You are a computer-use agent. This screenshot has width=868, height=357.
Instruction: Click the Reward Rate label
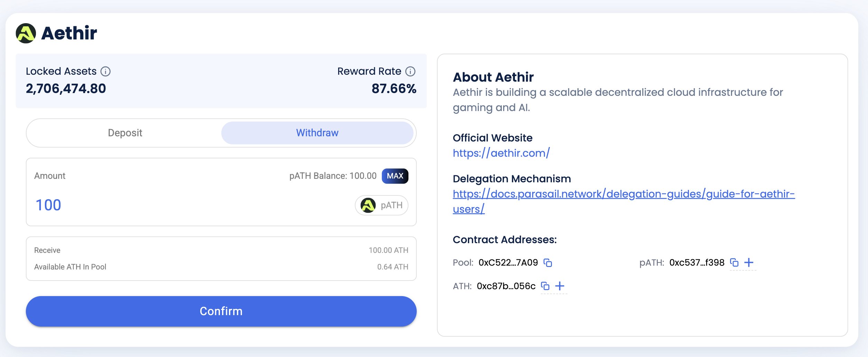(369, 71)
